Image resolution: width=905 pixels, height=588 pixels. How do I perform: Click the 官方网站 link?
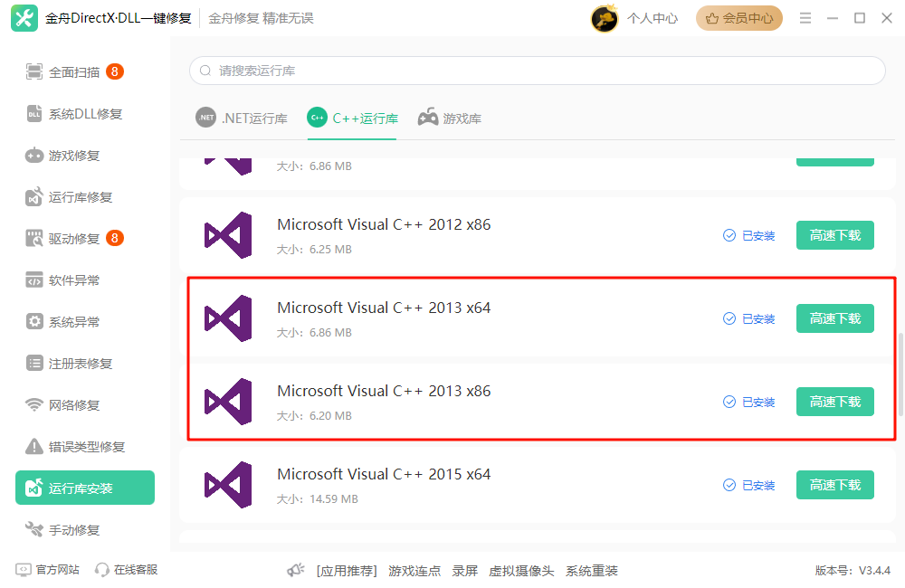click(48, 570)
